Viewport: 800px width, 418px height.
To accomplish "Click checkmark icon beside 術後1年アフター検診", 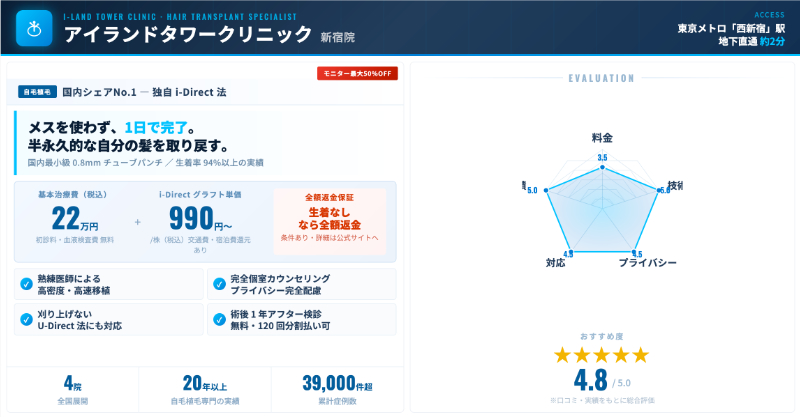I will click(x=219, y=319).
